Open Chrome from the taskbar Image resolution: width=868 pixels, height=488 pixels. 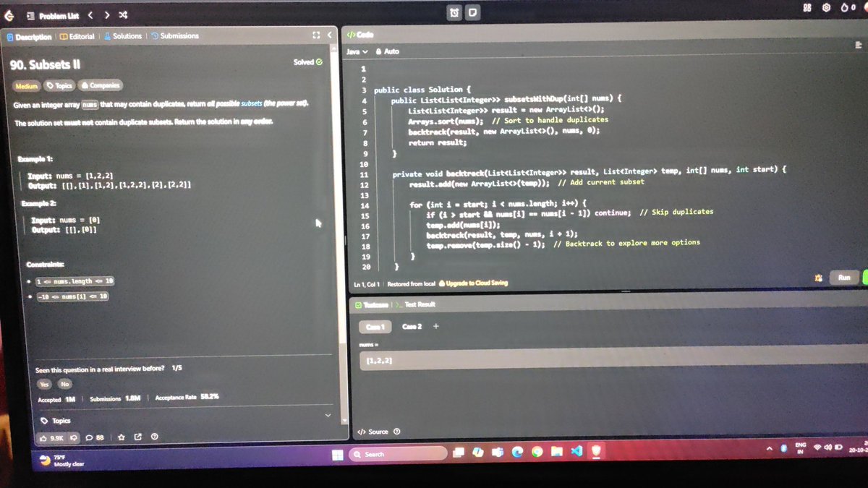tap(537, 451)
